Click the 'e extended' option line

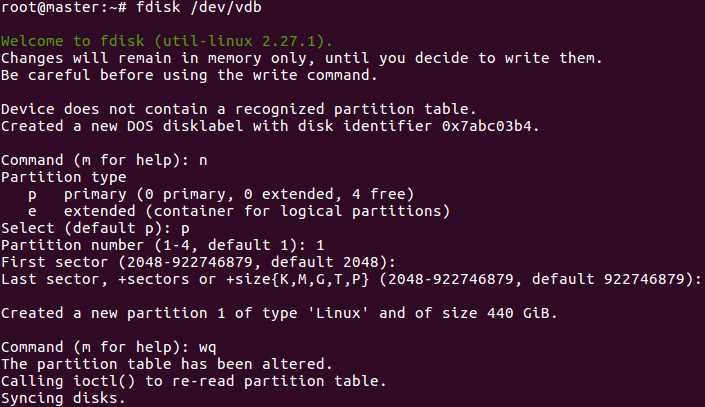tap(239, 211)
